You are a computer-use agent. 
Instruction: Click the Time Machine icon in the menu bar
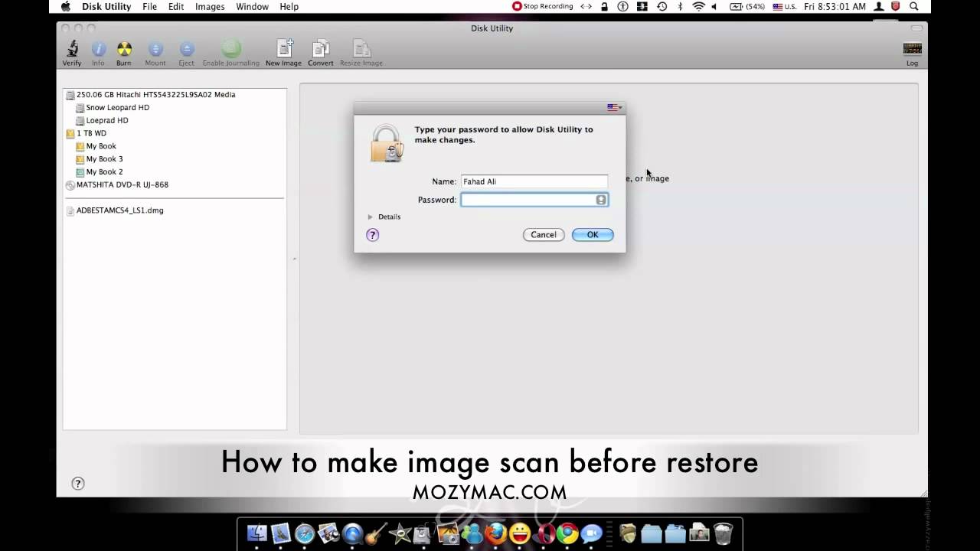[x=661, y=6]
